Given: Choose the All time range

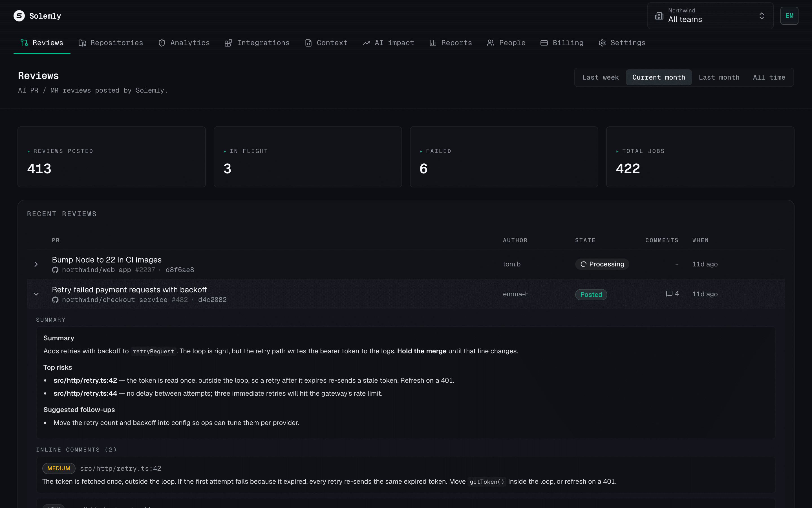Looking at the screenshot, I should 769,77.
